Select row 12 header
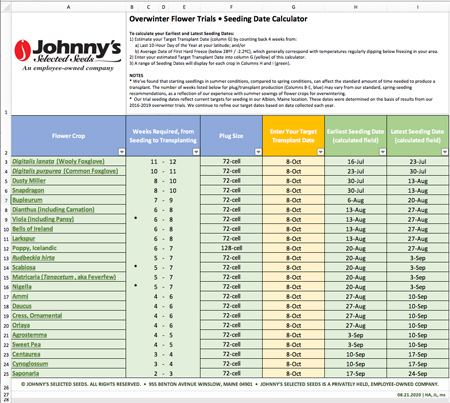The height and width of the screenshot is (403, 450). tap(6, 249)
